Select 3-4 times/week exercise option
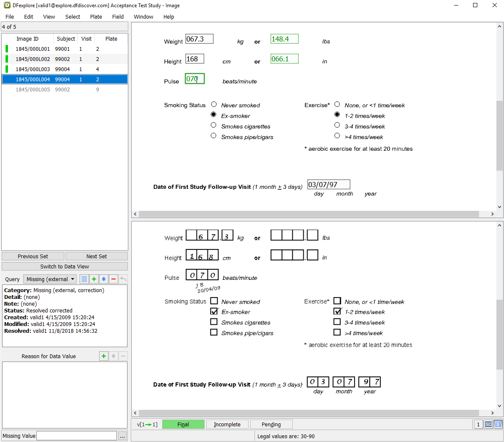Screen dimensions: 504x442 click(337, 125)
